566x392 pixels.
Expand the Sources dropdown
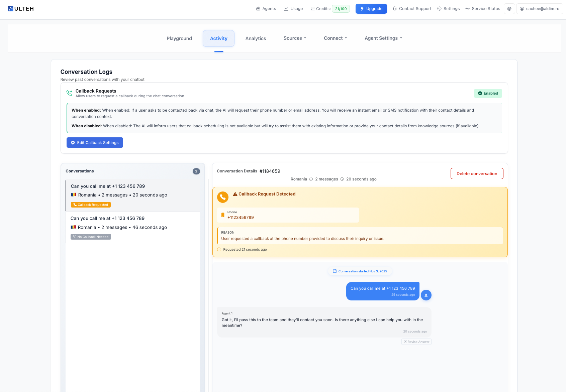click(x=294, y=38)
